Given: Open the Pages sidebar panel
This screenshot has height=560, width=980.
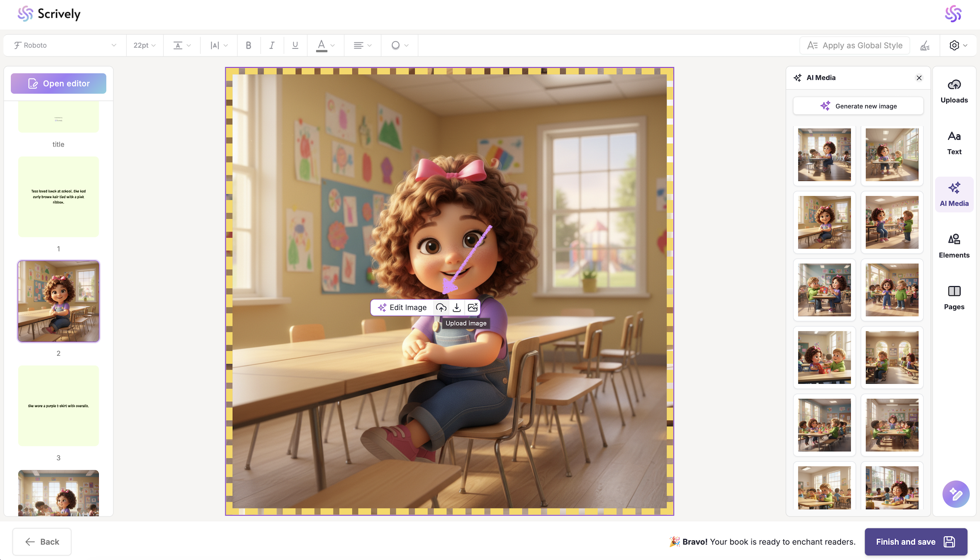Looking at the screenshot, I should coord(954,298).
